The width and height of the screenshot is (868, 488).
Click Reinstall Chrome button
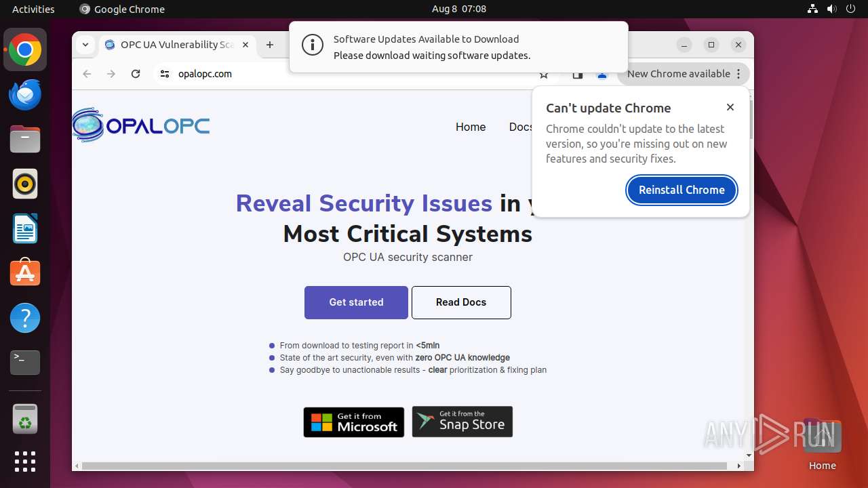(x=682, y=190)
